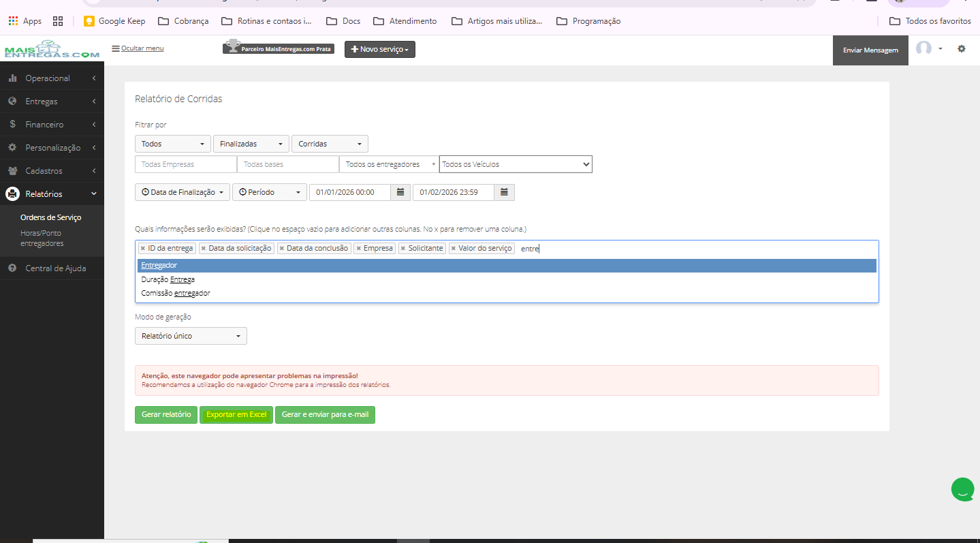Expand the Cadastros sidebar menu
This screenshot has height=543, width=980.
pos(52,171)
